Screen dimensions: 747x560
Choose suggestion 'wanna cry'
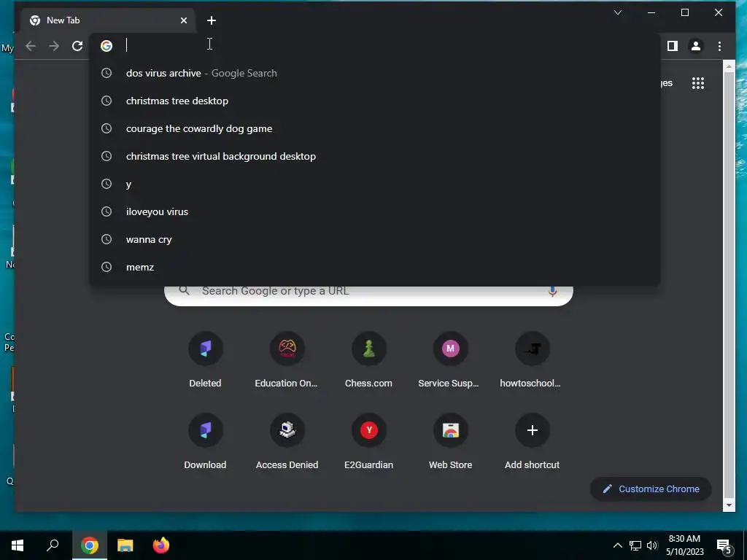point(374,239)
